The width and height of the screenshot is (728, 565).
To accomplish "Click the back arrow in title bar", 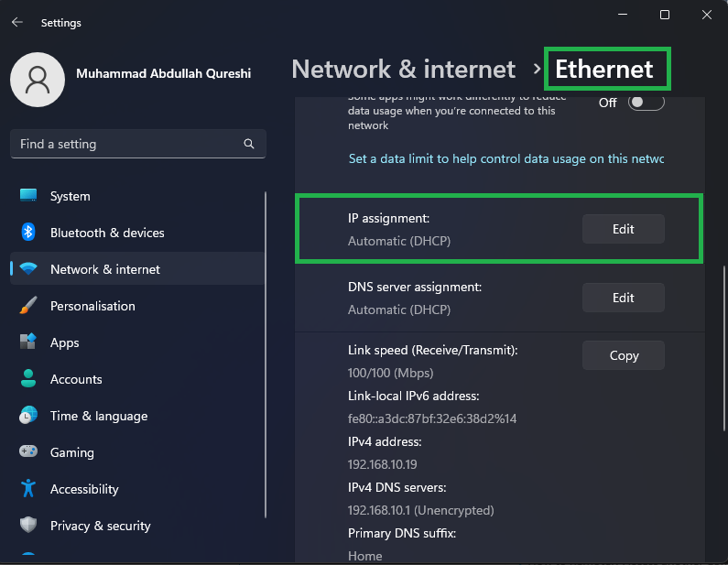I will [x=17, y=22].
